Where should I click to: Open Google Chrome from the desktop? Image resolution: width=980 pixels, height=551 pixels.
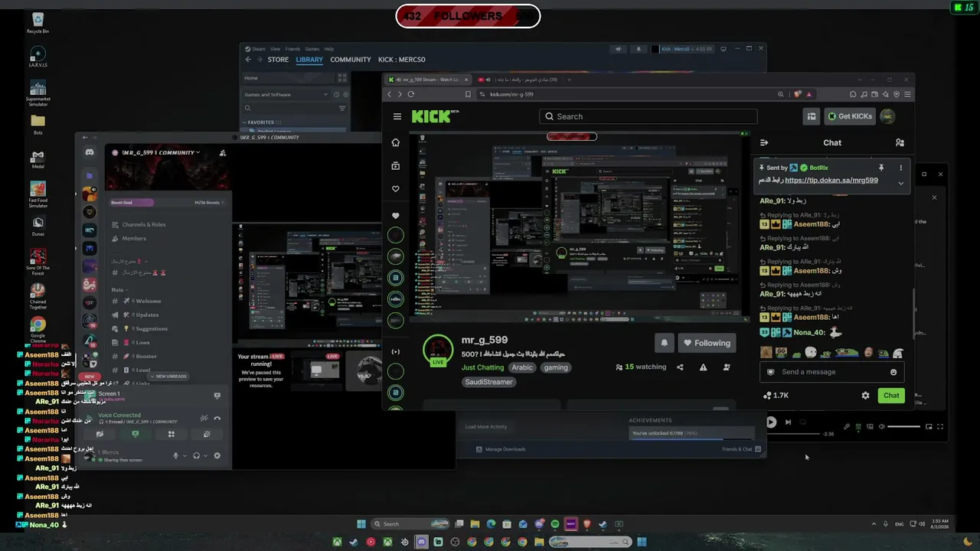pyautogui.click(x=38, y=328)
